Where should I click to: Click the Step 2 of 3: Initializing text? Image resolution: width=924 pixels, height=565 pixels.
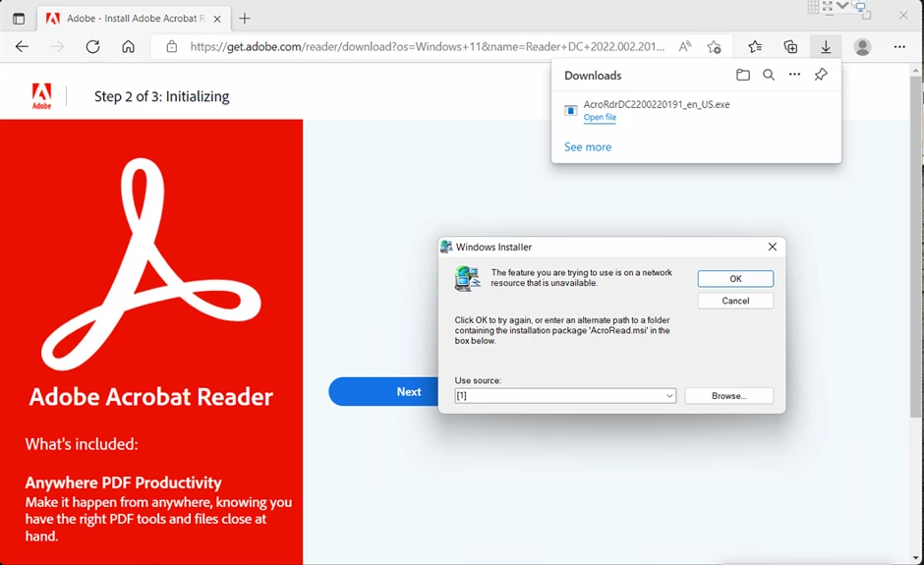point(161,96)
